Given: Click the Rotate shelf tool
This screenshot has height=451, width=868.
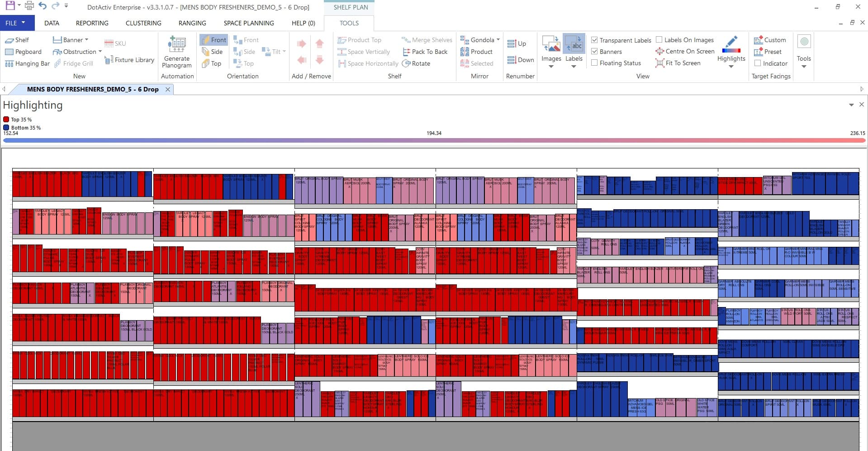Looking at the screenshot, I should 416,63.
